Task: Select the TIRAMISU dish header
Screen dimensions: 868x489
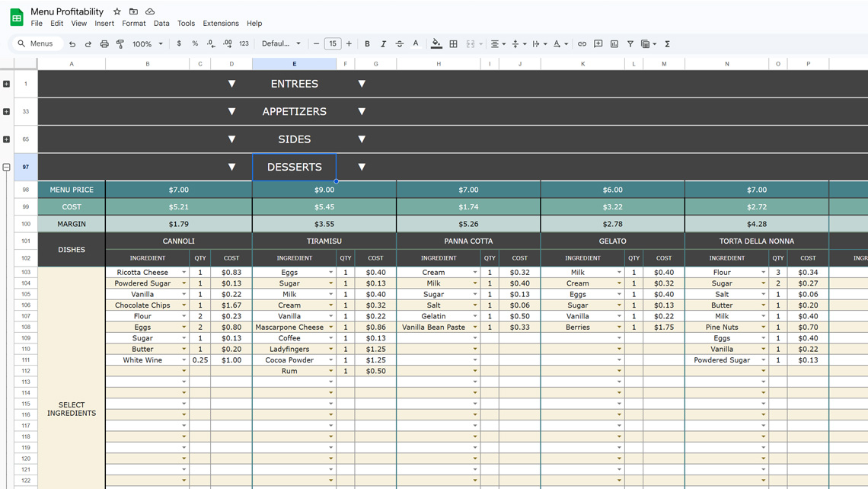Action: click(324, 241)
